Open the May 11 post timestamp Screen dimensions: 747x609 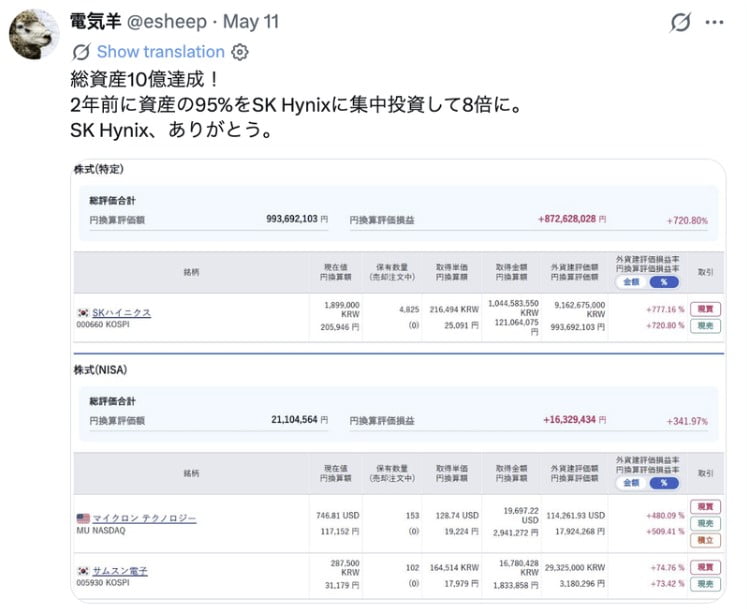tap(251, 22)
